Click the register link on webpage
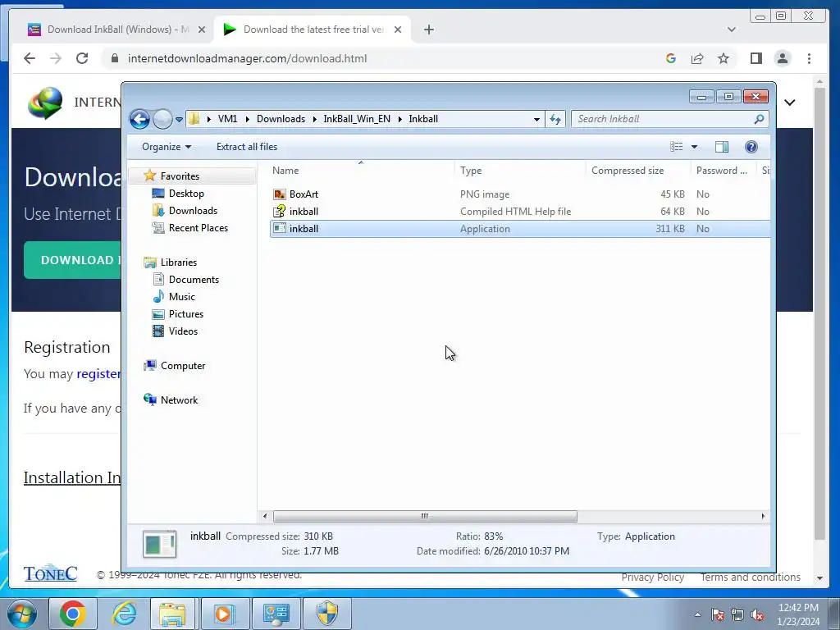The image size is (840, 630). (98, 374)
